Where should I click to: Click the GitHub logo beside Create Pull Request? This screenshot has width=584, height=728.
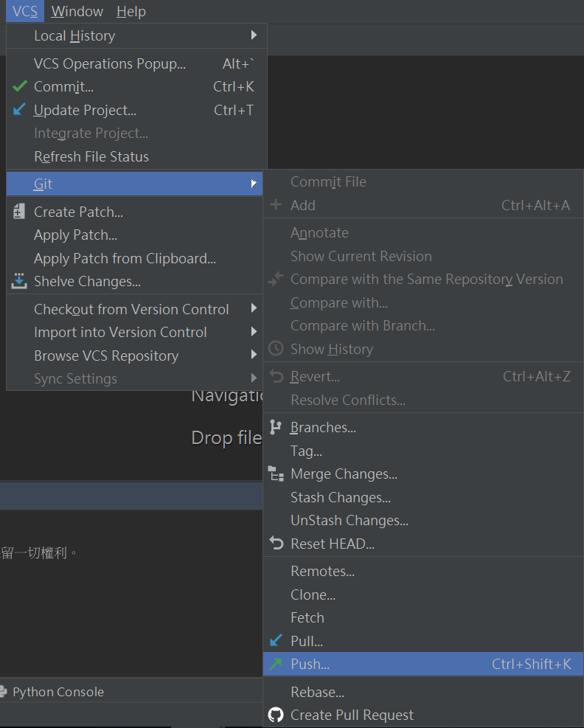[276, 715]
